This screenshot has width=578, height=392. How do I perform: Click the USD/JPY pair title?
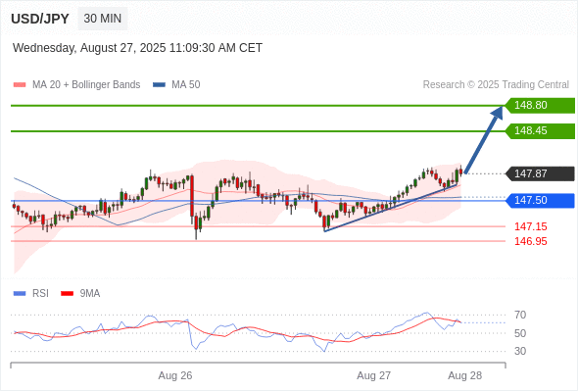pyautogui.click(x=40, y=19)
